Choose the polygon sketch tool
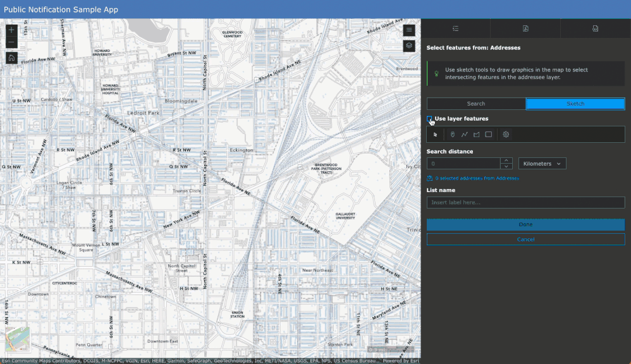 477,135
